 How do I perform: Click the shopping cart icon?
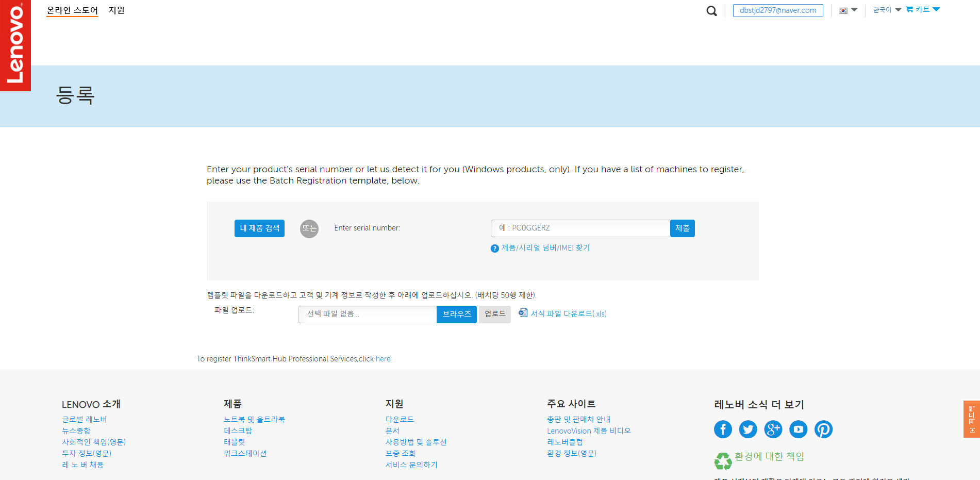[910, 9]
